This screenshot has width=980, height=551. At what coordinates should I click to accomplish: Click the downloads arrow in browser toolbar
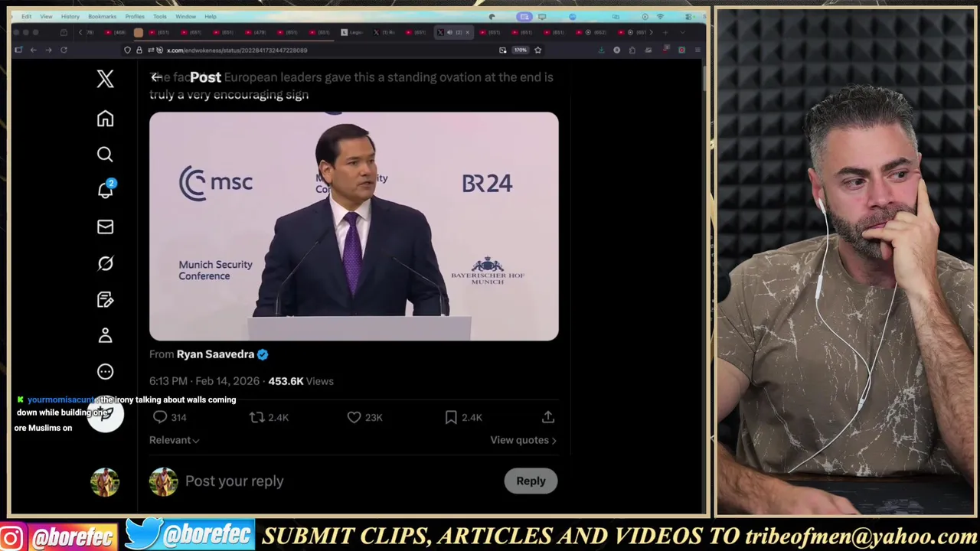coord(601,50)
